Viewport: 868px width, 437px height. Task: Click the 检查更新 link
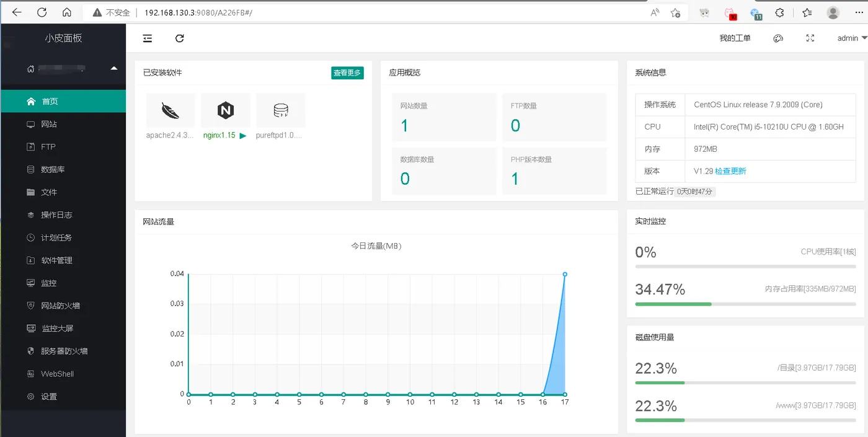click(731, 171)
